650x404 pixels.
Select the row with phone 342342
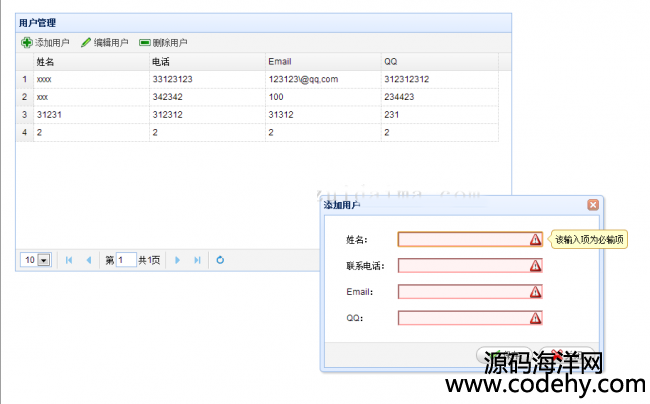pyautogui.click(x=206, y=97)
